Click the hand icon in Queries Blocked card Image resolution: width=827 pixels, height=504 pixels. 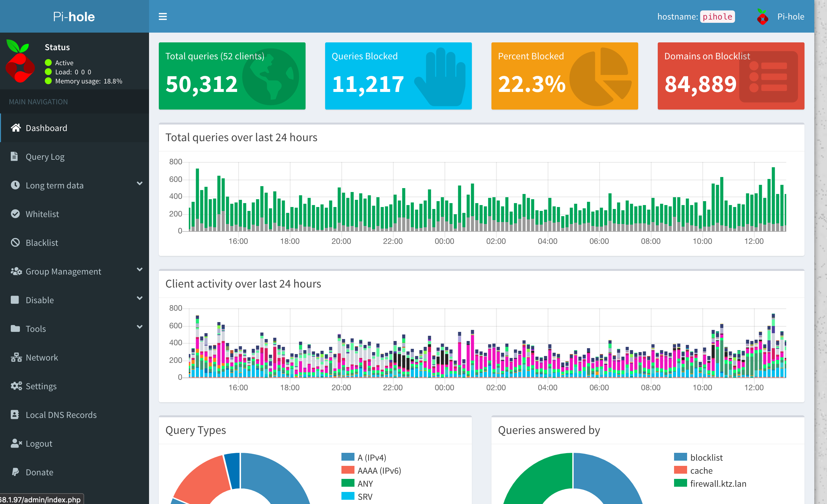tap(440, 77)
